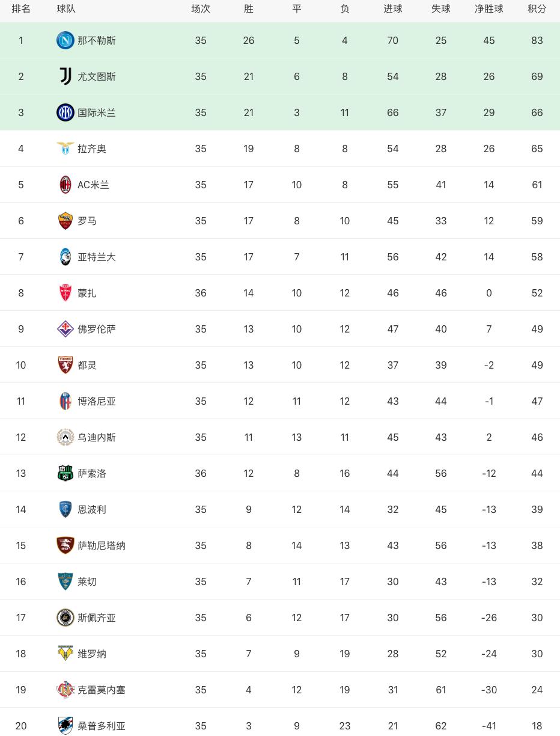Image resolution: width=560 pixels, height=736 pixels.
Task: Click the 净胜球 column header
Action: [x=488, y=9]
